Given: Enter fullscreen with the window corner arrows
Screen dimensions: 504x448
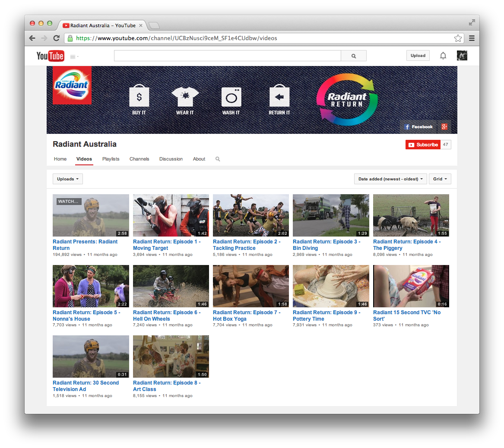Looking at the screenshot, I should point(472,22).
